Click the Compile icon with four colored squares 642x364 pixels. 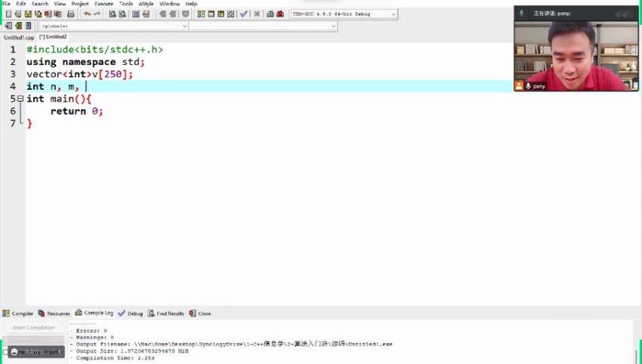[201, 14]
